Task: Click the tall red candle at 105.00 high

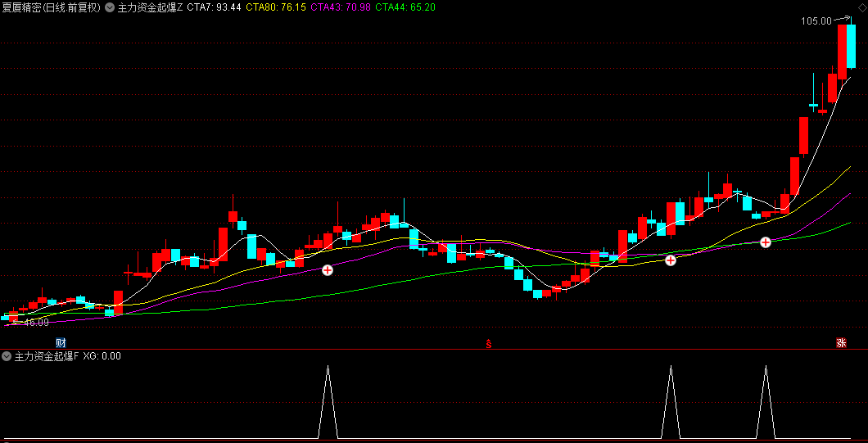Action: (x=842, y=52)
